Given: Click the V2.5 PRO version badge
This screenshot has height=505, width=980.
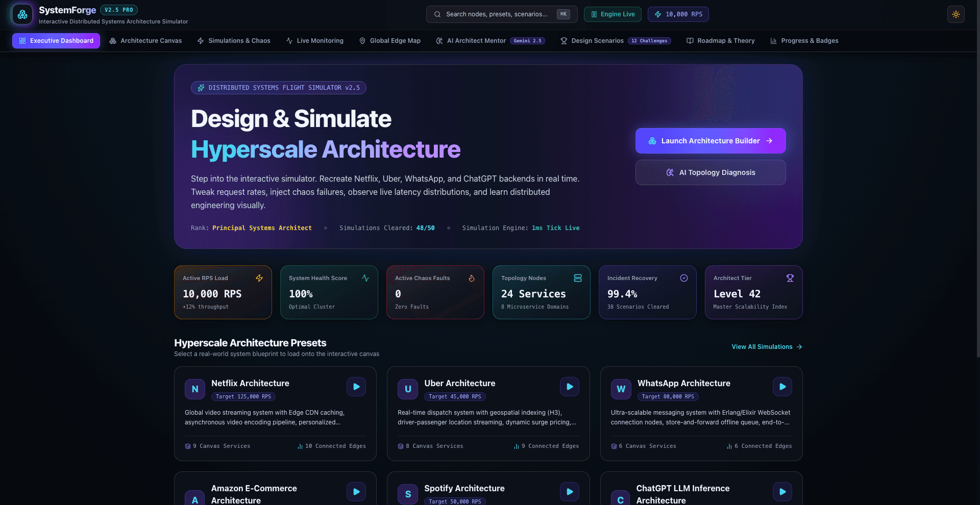Looking at the screenshot, I should [x=119, y=10].
